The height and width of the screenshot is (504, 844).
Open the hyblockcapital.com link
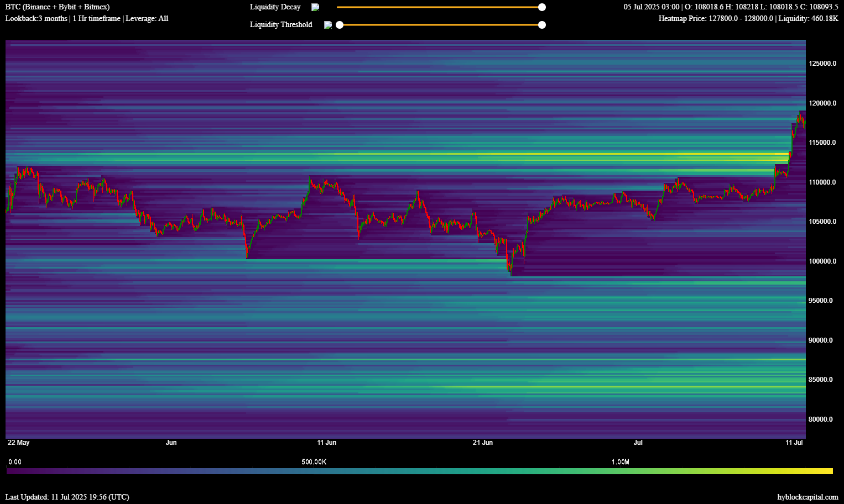click(x=807, y=497)
